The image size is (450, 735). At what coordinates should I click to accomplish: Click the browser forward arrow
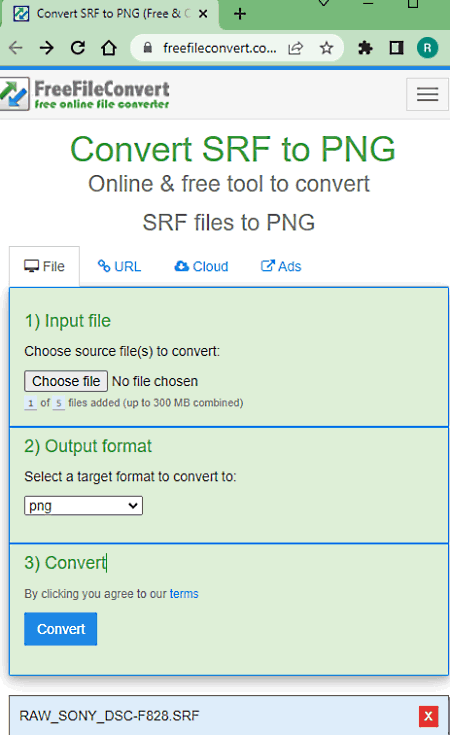coord(46,48)
